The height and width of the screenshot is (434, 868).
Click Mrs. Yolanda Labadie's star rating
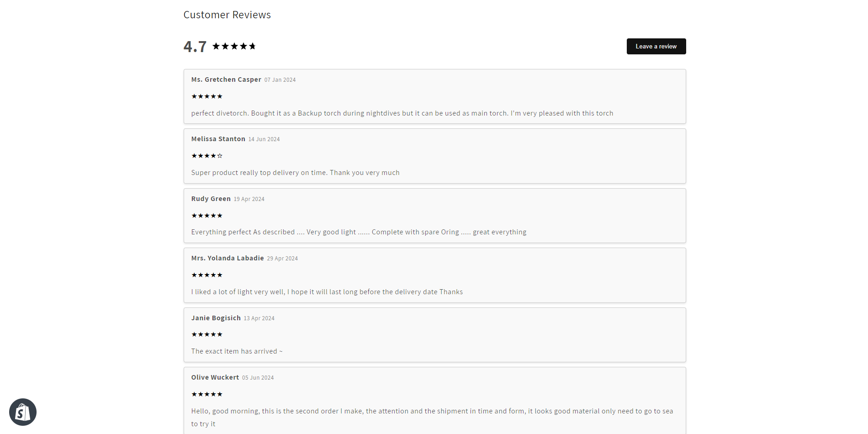pyautogui.click(x=207, y=275)
